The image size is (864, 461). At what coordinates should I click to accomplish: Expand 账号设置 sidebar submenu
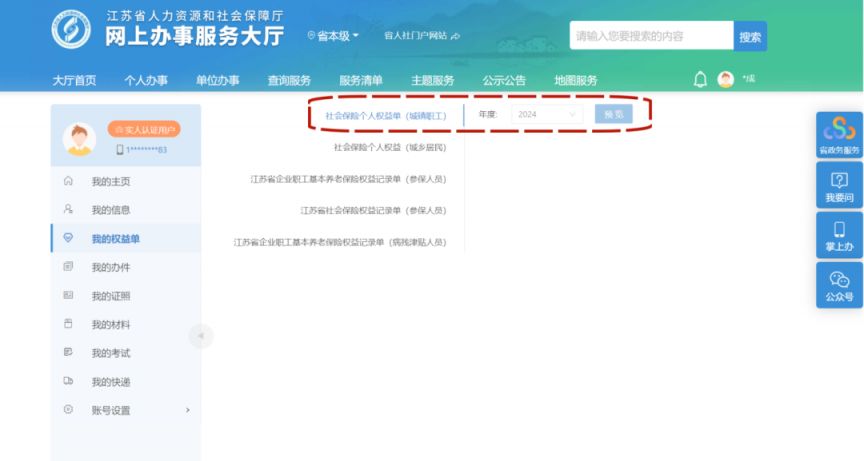(125, 410)
